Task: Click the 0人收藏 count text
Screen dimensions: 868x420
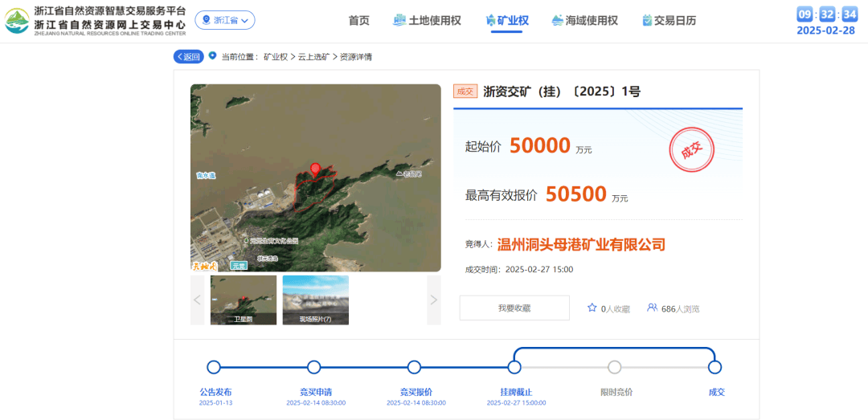Action: click(x=616, y=308)
